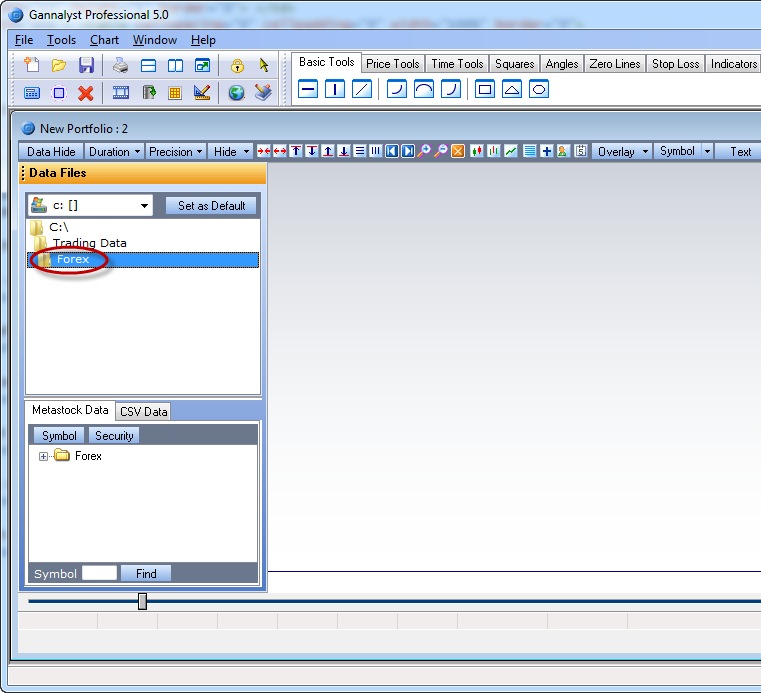Screen dimensions: 761x693
Task: Switch to the Time Tools tab
Action: tap(457, 64)
